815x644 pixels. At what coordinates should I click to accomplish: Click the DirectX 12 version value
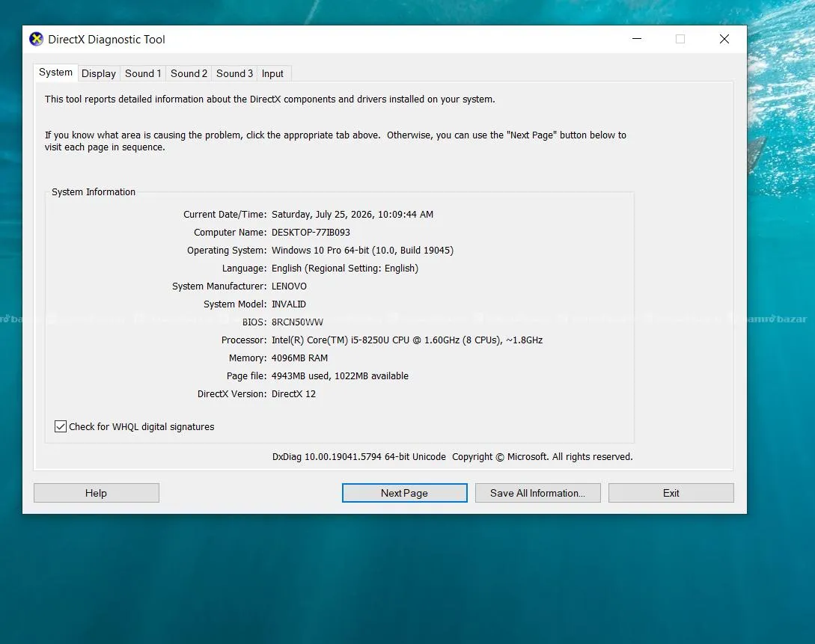[x=293, y=393]
